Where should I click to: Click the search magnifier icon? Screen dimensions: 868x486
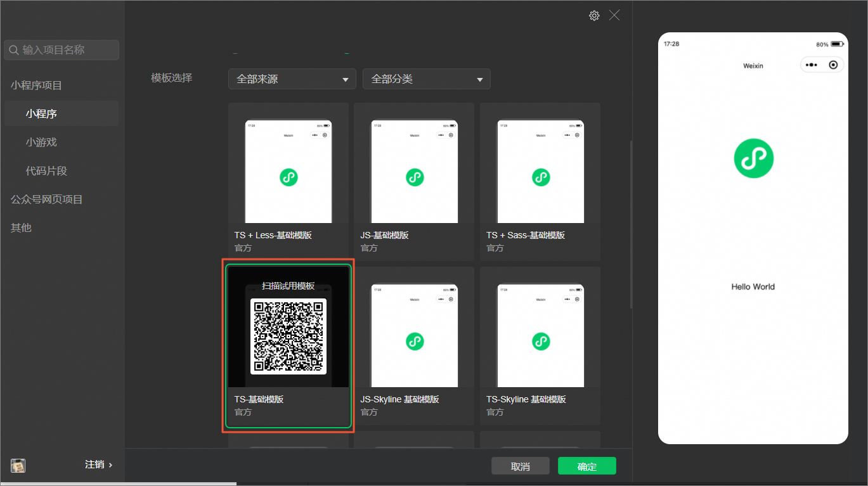coord(13,50)
